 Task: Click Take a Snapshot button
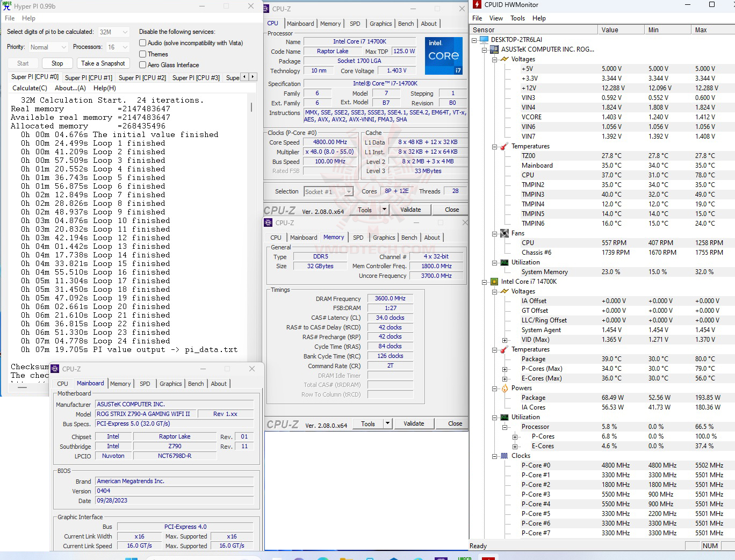[x=103, y=63]
